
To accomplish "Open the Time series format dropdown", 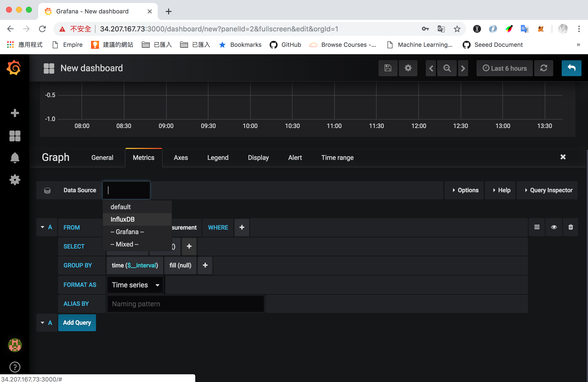I will click(x=135, y=285).
